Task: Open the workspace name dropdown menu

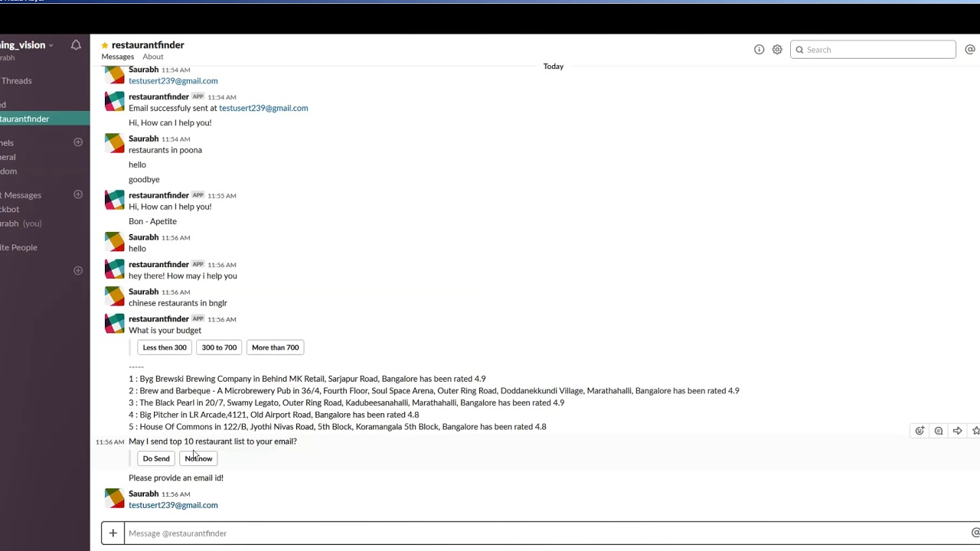Action: coord(27,45)
